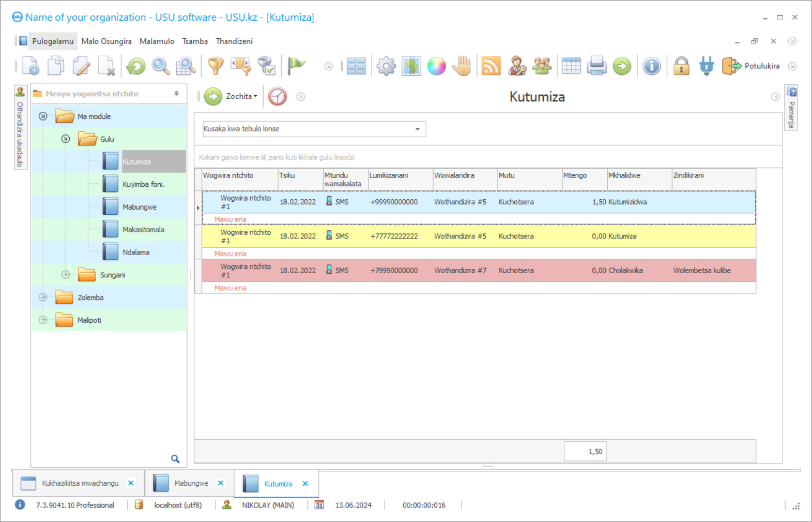Collapse the Ma module folder

pos(43,116)
